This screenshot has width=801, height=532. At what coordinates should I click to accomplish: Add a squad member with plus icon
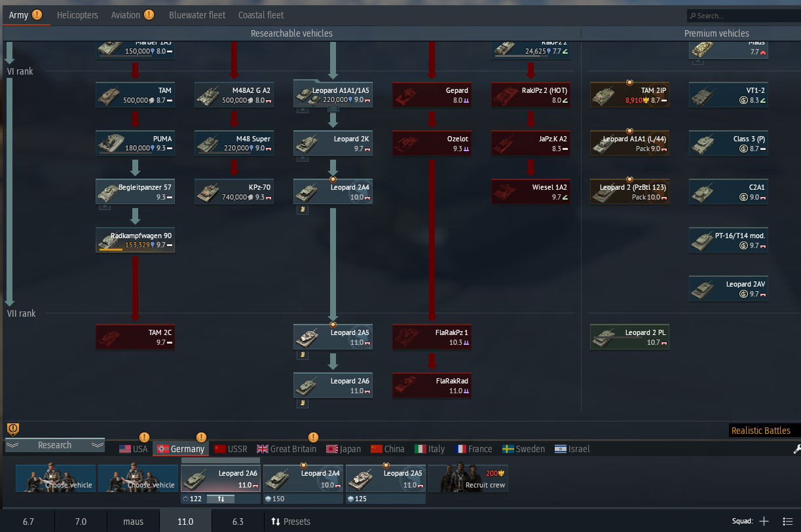tap(764, 522)
